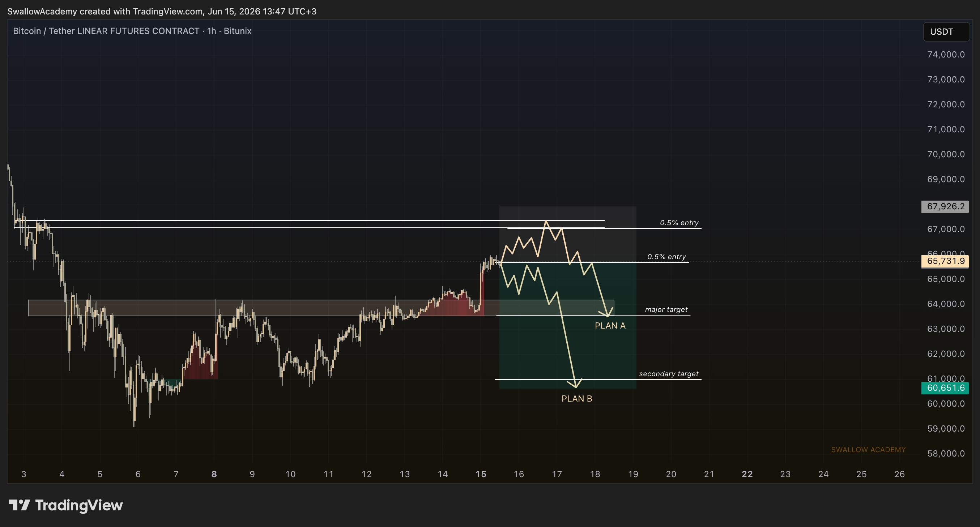The width and height of the screenshot is (980, 527).
Task: Select the PLAN A label
Action: point(610,325)
